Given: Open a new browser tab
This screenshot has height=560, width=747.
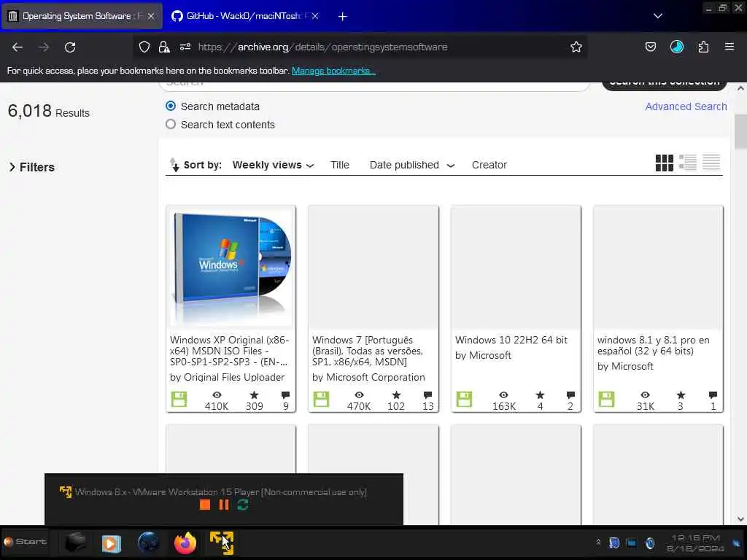Looking at the screenshot, I should click(x=343, y=16).
